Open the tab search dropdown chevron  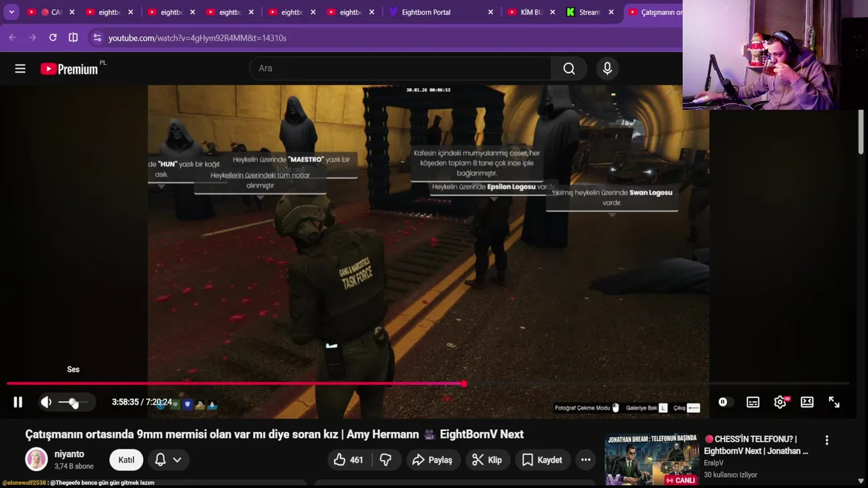[x=12, y=12]
